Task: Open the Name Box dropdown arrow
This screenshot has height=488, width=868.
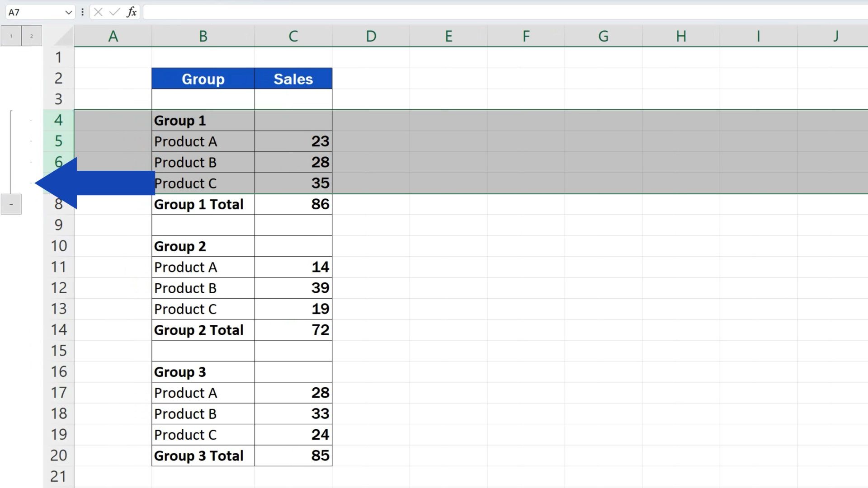Action: click(x=68, y=12)
